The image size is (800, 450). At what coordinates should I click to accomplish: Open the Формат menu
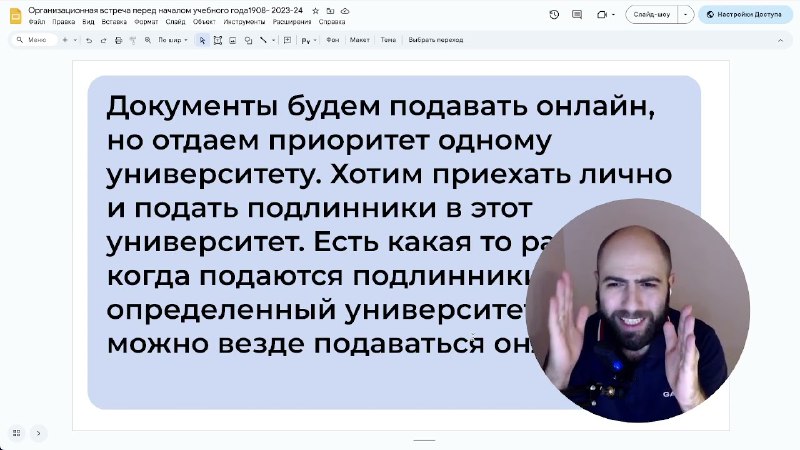coord(146,22)
